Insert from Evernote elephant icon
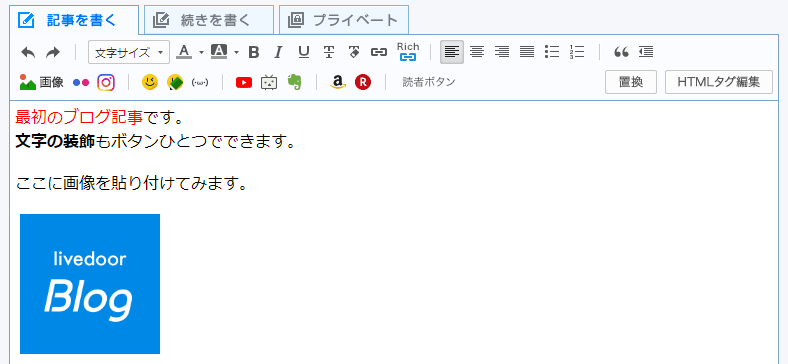The image size is (788, 364). (294, 82)
